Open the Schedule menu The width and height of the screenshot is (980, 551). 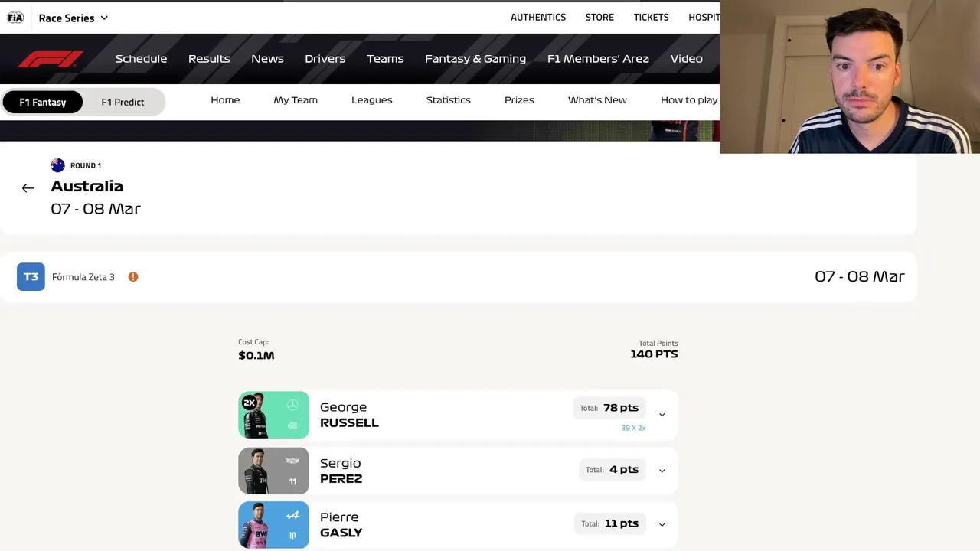(x=141, y=59)
